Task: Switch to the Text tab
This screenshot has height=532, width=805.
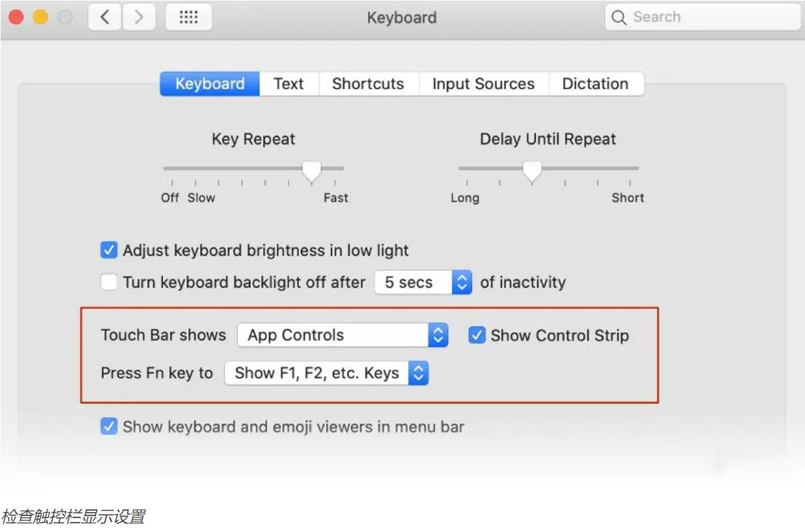Action: pyautogui.click(x=288, y=84)
